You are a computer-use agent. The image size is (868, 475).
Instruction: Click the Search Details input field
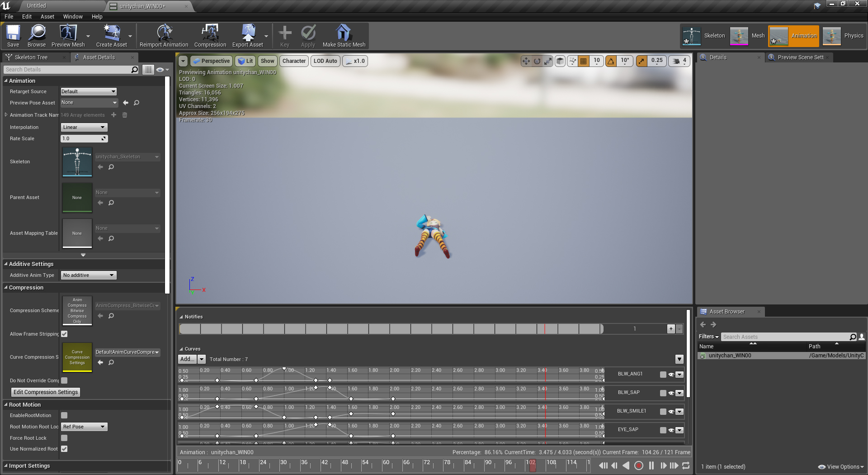coord(71,70)
